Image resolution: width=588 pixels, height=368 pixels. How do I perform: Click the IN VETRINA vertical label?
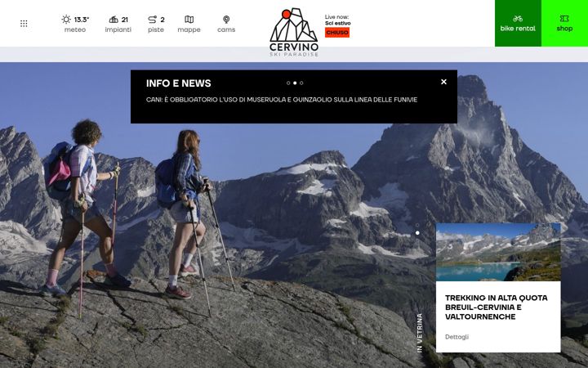click(x=420, y=333)
